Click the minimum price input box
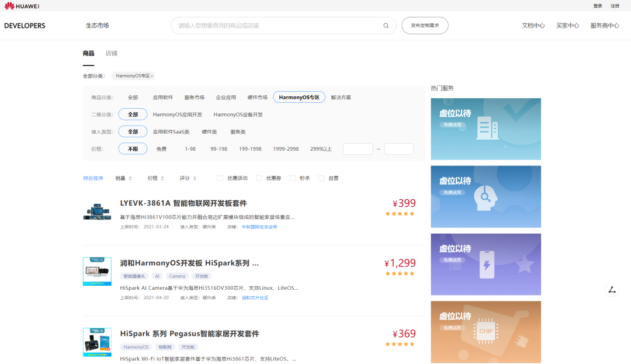 358,149
